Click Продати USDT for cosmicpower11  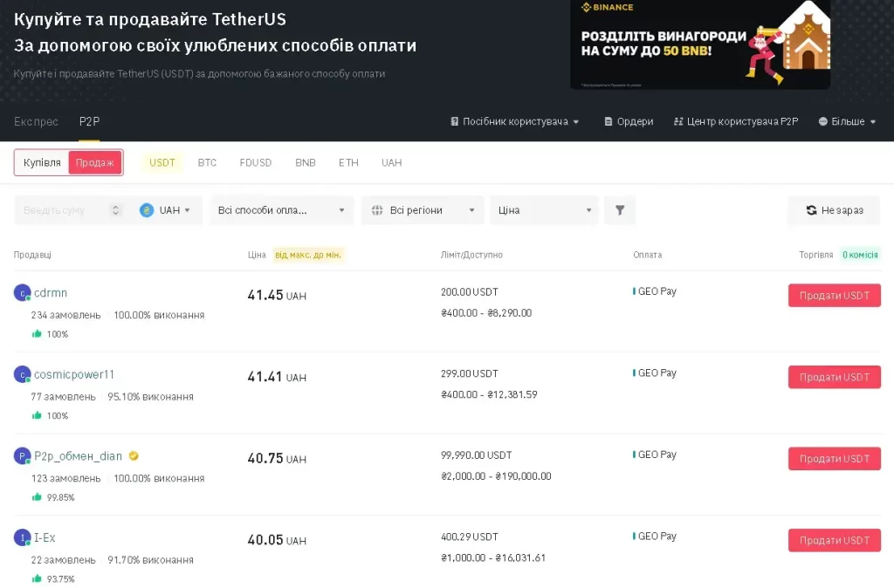click(x=834, y=377)
